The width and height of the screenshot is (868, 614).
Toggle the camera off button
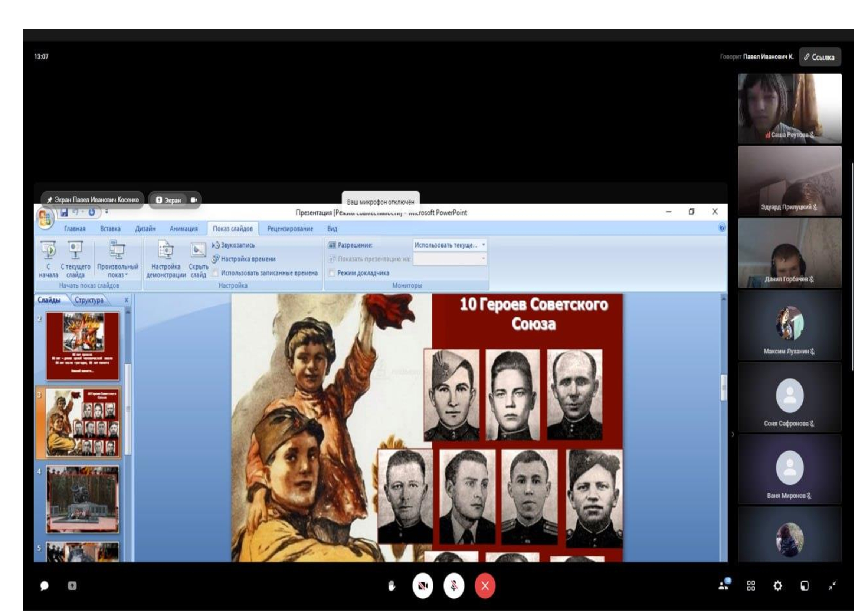point(423,586)
